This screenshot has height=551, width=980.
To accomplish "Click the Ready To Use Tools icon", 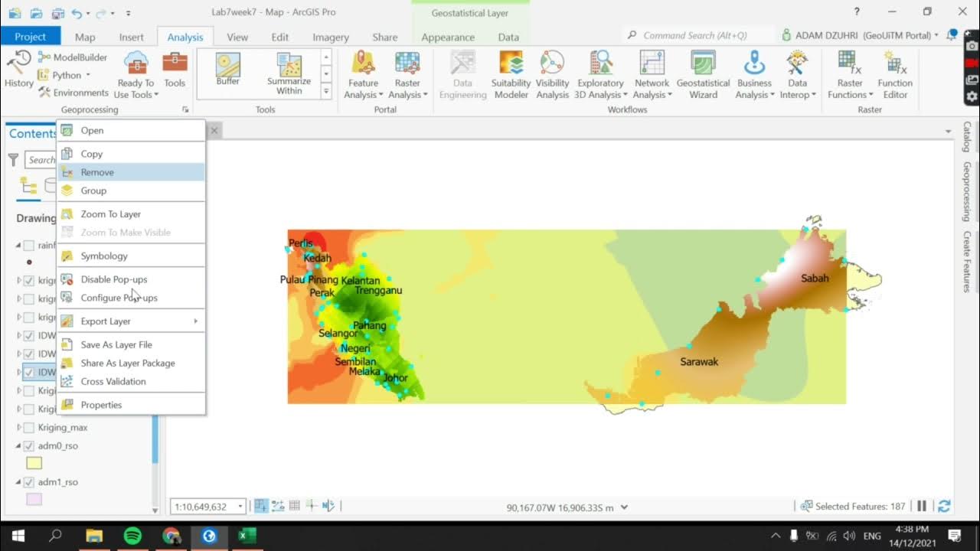I will (136, 63).
